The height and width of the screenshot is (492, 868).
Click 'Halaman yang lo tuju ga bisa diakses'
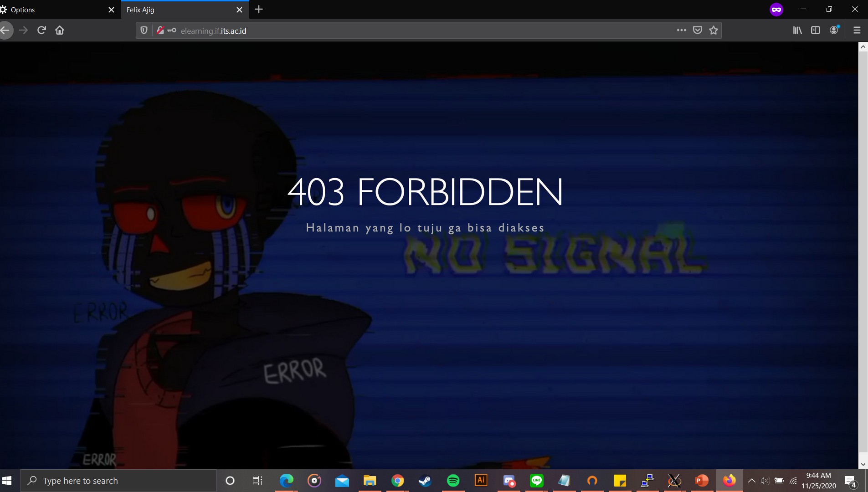tap(425, 228)
